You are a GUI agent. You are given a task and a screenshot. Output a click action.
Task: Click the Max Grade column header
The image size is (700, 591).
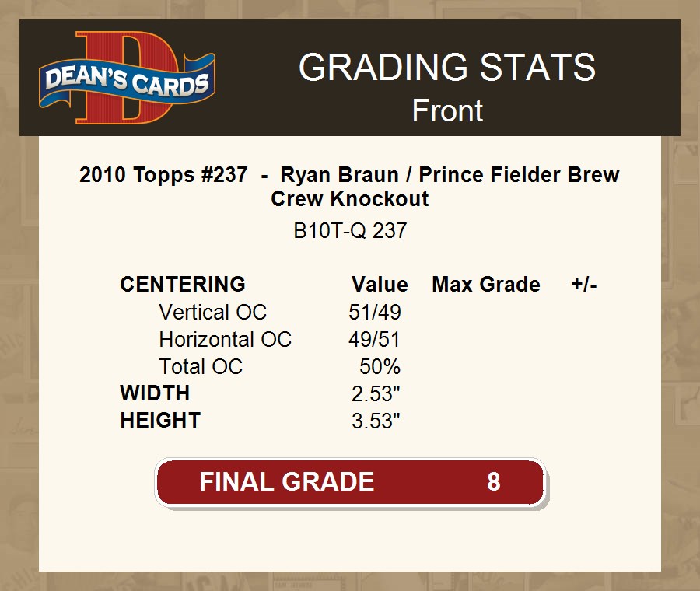pyautogui.click(x=485, y=285)
